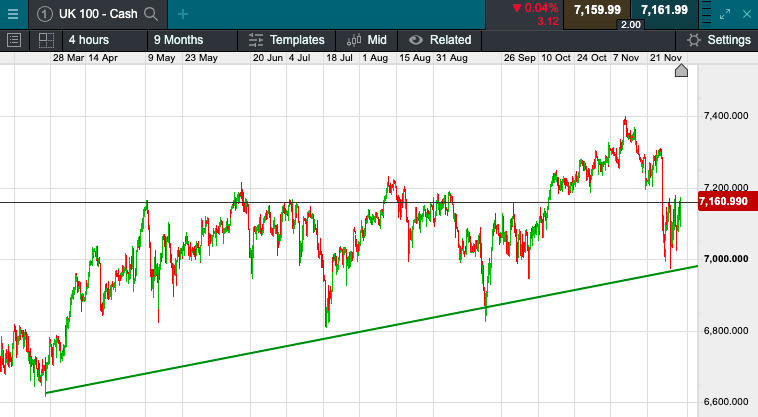The image size is (758, 417).
Task: Open the chart layout grid icon
Action: 45,40
